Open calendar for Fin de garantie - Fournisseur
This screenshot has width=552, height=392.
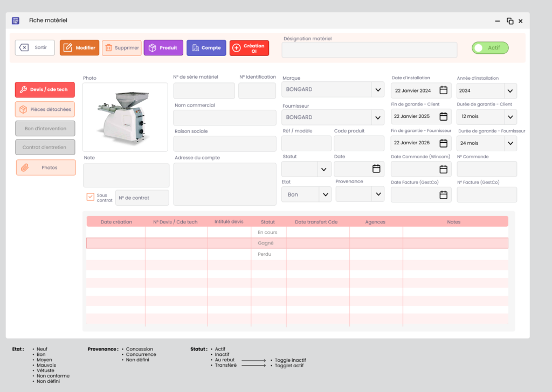tap(443, 143)
